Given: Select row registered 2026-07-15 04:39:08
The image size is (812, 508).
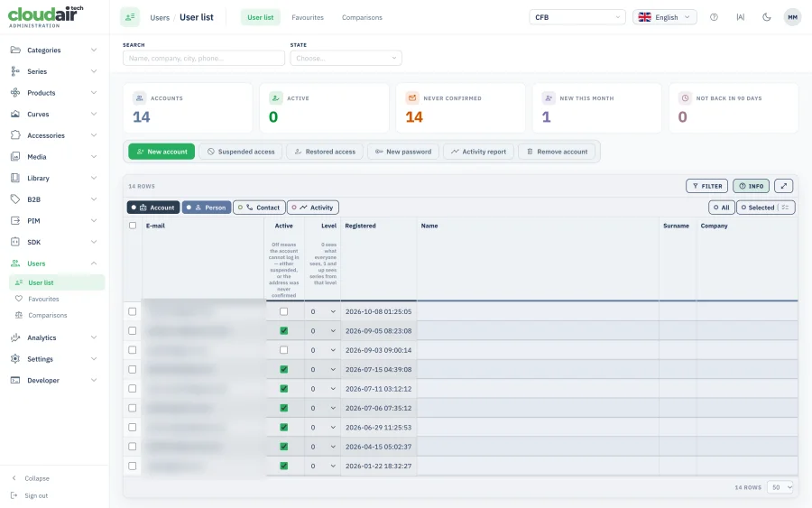Looking at the screenshot, I should [x=133, y=369].
